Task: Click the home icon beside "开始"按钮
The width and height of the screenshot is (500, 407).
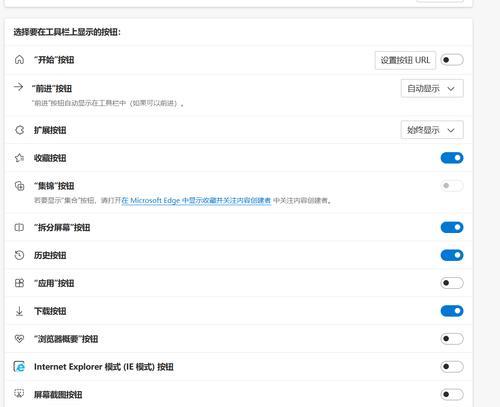Action: [x=19, y=60]
